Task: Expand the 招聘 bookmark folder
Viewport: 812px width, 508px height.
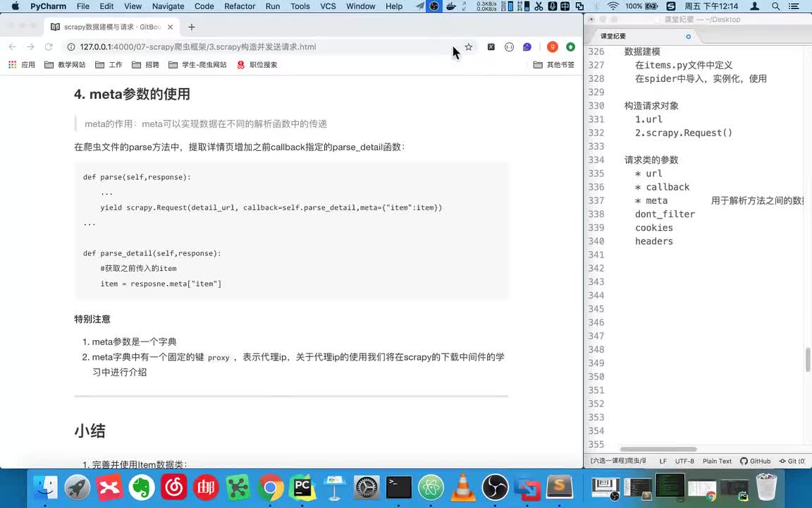Action: (145, 65)
